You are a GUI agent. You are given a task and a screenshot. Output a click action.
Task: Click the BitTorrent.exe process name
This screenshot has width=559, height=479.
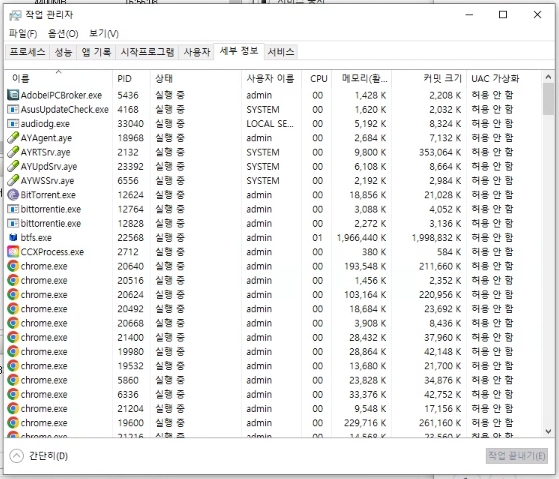pyautogui.click(x=48, y=195)
